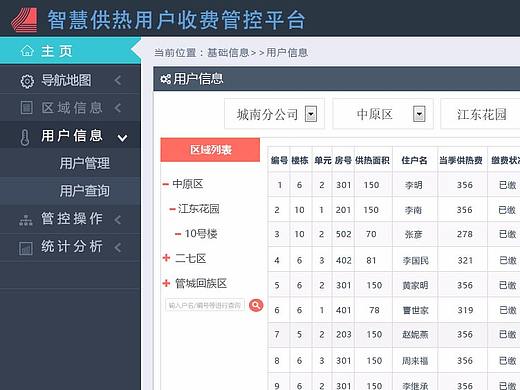
Task: Click resident name 张彦 in table
Action: click(x=413, y=234)
